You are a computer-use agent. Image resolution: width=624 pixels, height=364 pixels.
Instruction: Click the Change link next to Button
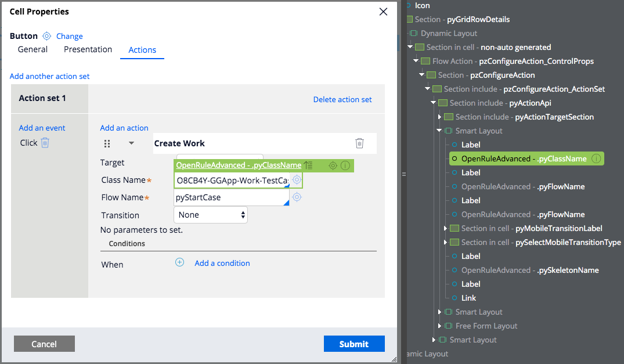point(69,36)
